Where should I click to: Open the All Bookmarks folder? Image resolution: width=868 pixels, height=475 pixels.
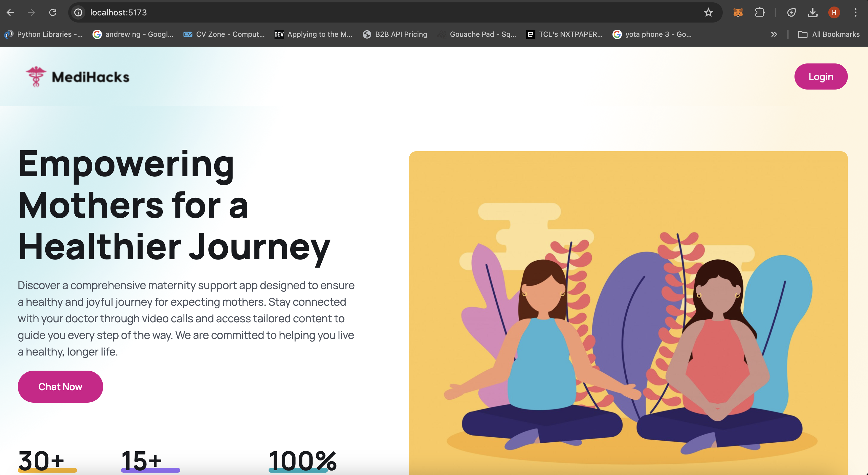pyautogui.click(x=829, y=34)
